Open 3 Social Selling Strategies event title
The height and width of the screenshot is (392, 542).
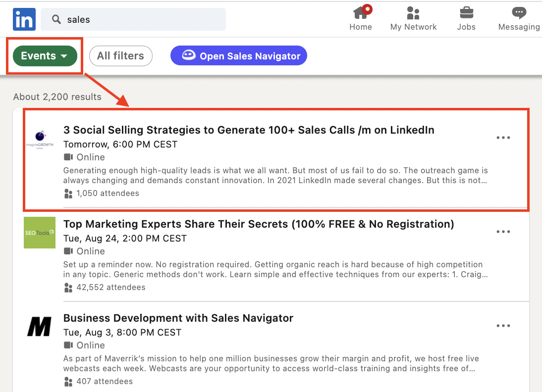coord(249,130)
